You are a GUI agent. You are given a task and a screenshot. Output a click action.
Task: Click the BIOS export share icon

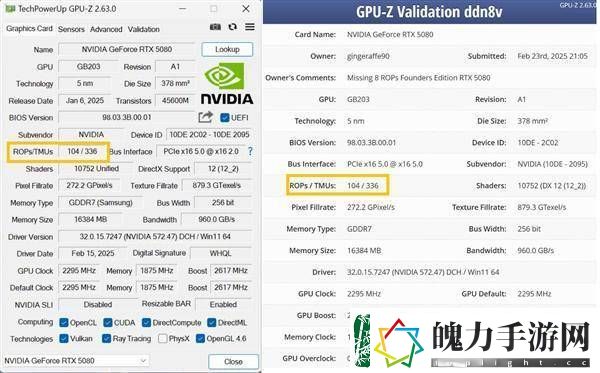tap(205, 117)
